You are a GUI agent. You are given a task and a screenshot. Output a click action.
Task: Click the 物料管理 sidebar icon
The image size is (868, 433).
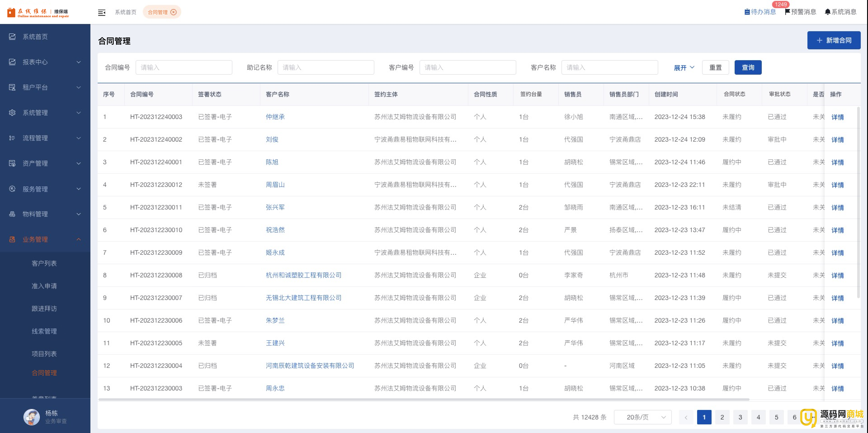12,214
